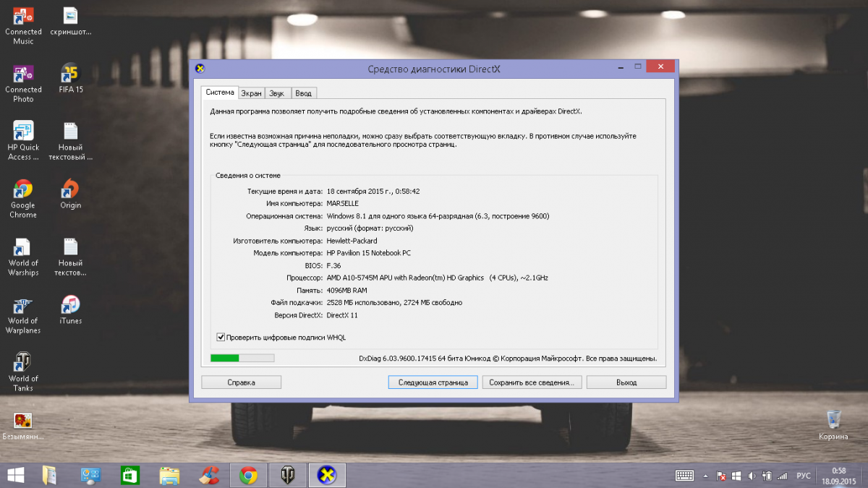Click the DirectX diagnostic taskbar button
Screen dimensions: 868x488
[x=328, y=475]
